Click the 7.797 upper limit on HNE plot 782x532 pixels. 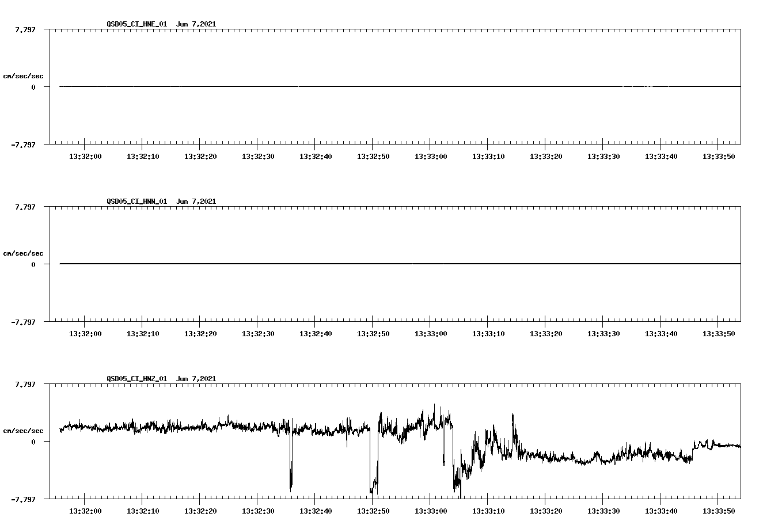pos(25,29)
